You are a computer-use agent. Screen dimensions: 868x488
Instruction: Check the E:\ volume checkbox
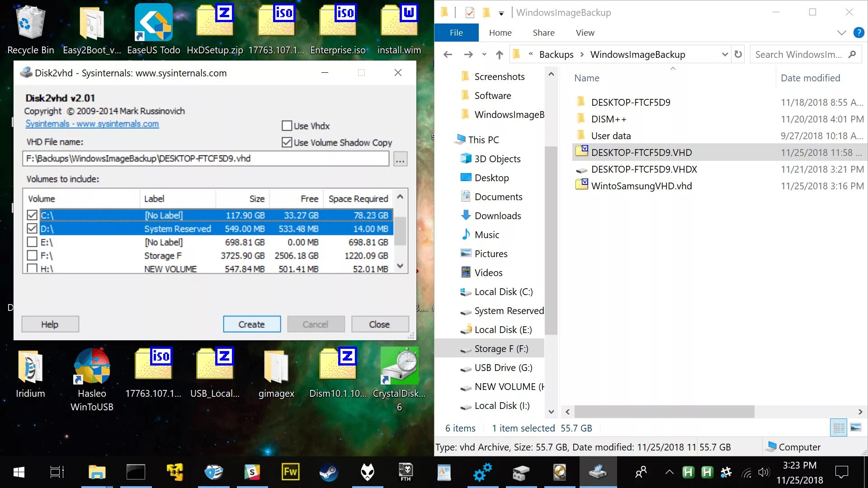pyautogui.click(x=32, y=242)
